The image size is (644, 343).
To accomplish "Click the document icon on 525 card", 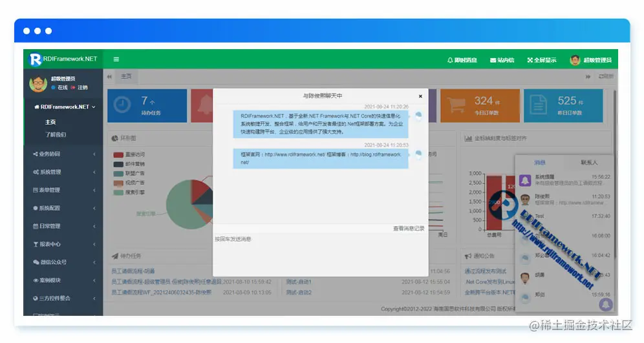I will tap(538, 105).
